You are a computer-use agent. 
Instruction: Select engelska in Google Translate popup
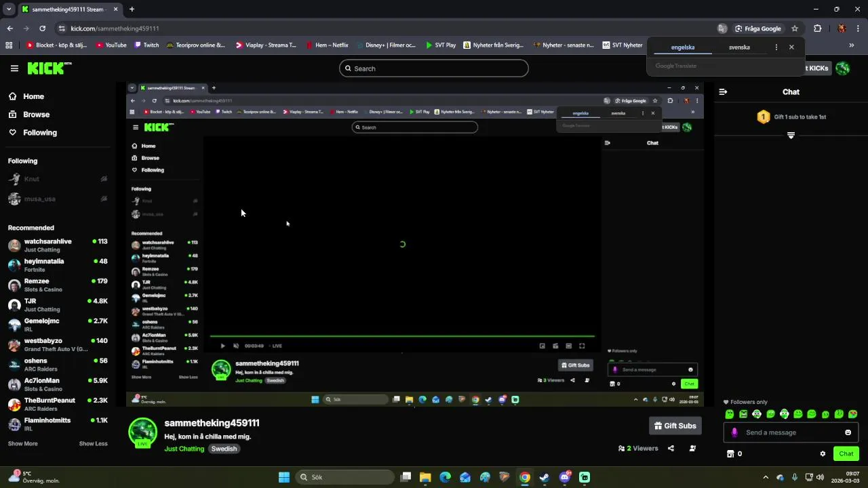tap(683, 47)
